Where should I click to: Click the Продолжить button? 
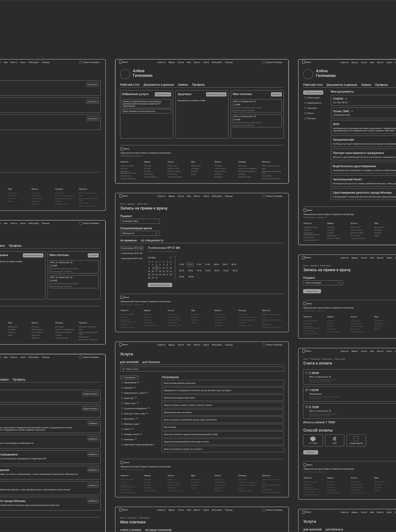tap(312, 291)
